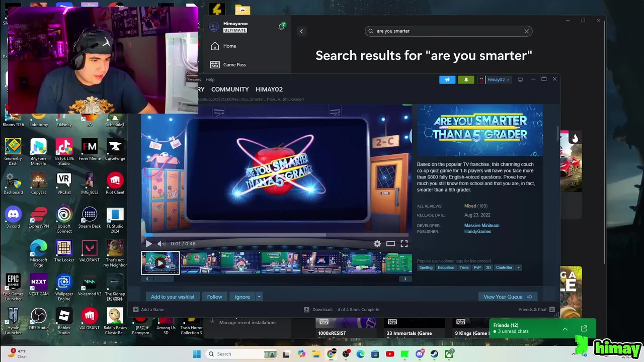Open the Trivia tag
Viewport: 644px width, 362px height.
coord(464,267)
